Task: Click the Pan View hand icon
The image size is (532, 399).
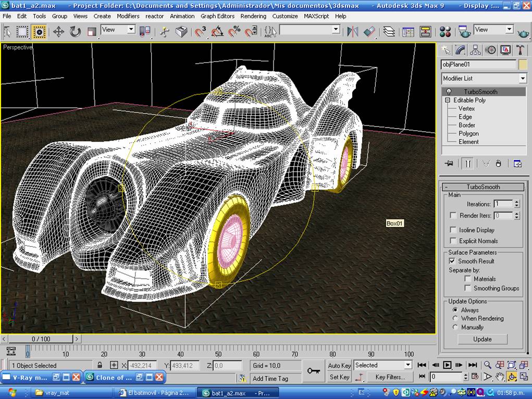Action: coord(500,377)
